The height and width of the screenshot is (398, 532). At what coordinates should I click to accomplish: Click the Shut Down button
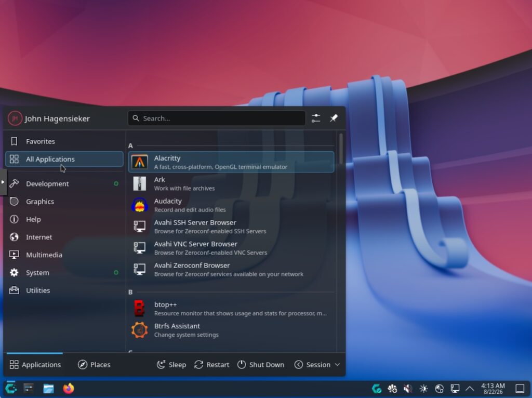point(261,364)
